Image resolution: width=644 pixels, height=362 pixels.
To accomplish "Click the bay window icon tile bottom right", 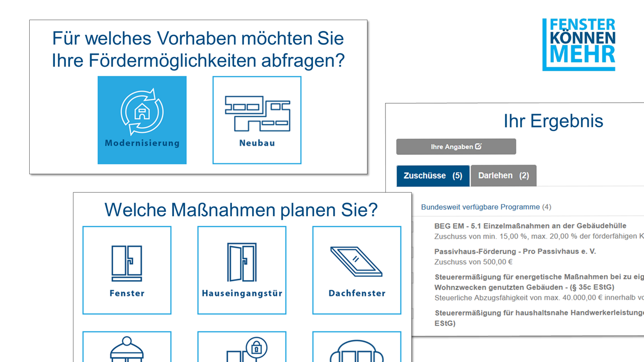I will click(x=357, y=347).
